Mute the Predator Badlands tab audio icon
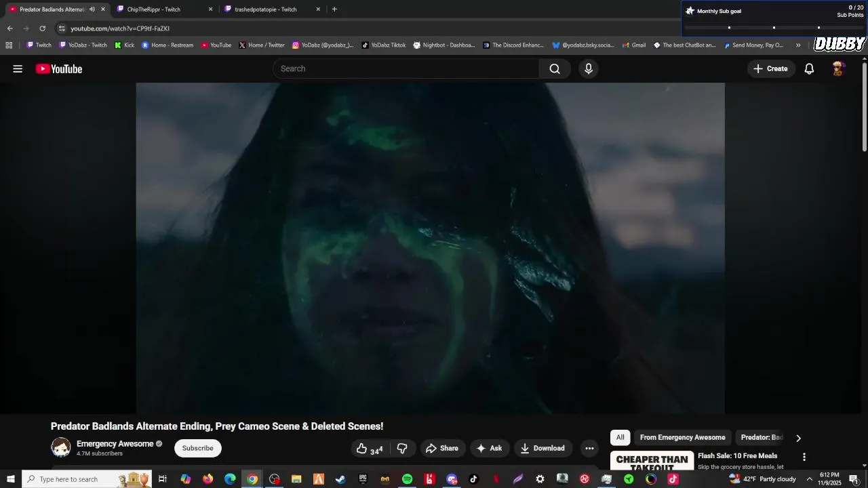The height and width of the screenshot is (488, 868). tap(92, 9)
